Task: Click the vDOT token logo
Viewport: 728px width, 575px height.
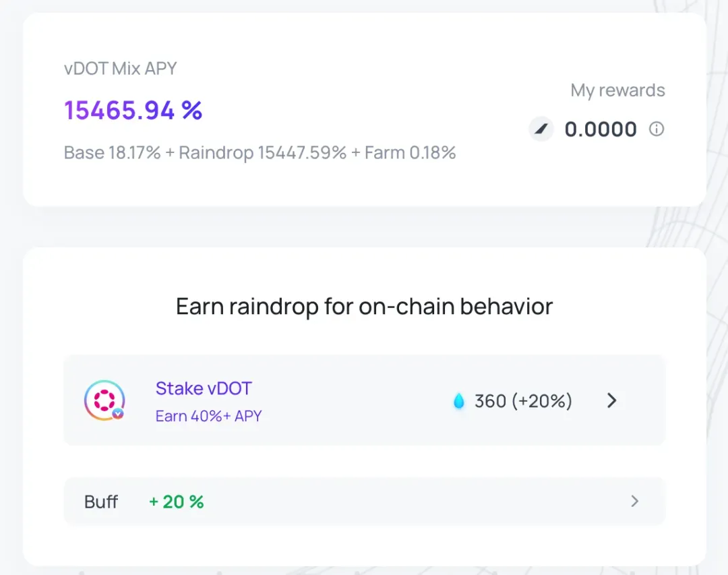Action: tap(104, 400)
